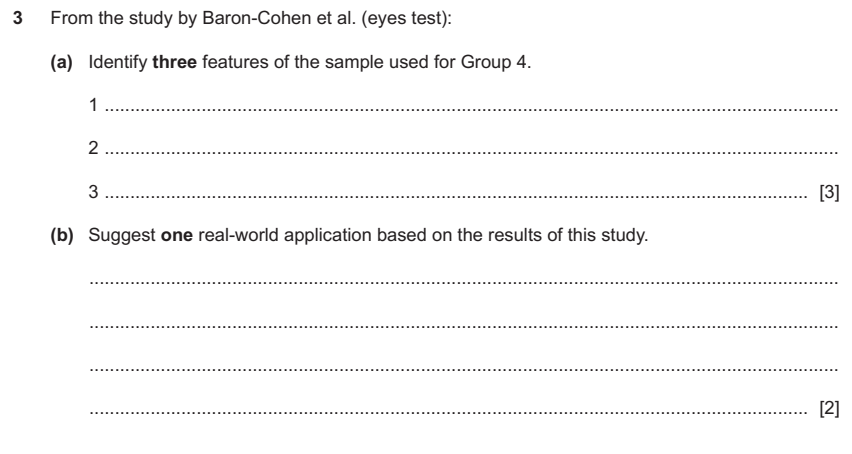
Task: Click the [3] marks indicator
Action: pos(829,192)
